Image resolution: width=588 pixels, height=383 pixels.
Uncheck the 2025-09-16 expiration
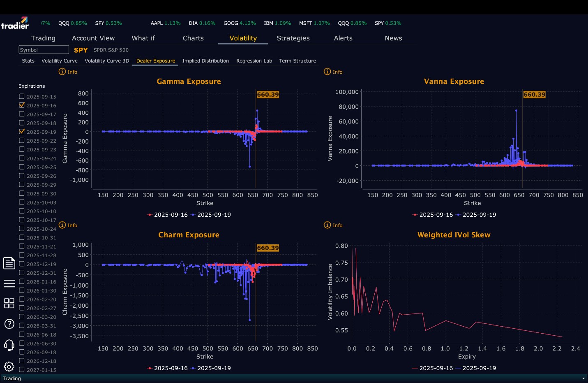click(x=22, y=105)
